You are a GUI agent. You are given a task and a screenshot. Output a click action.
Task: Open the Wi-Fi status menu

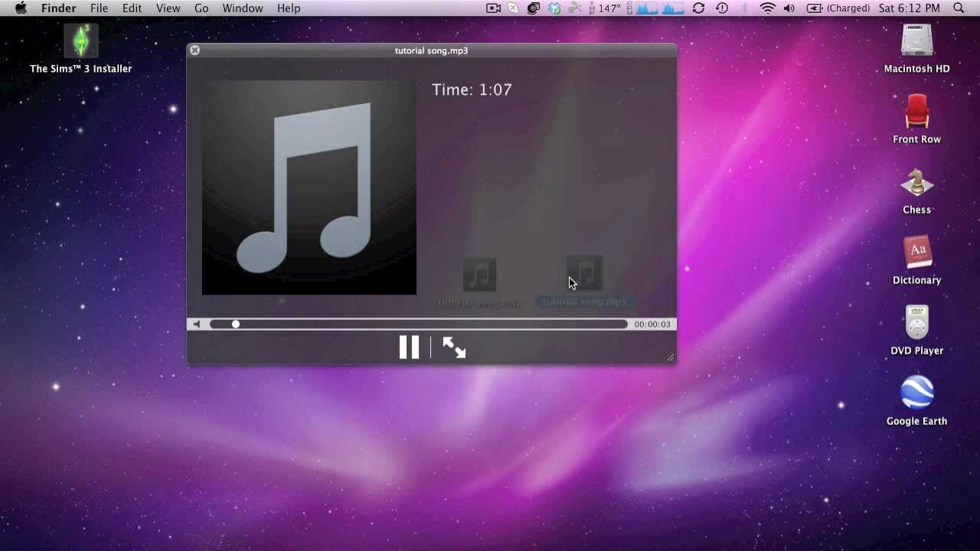[767, 8]
